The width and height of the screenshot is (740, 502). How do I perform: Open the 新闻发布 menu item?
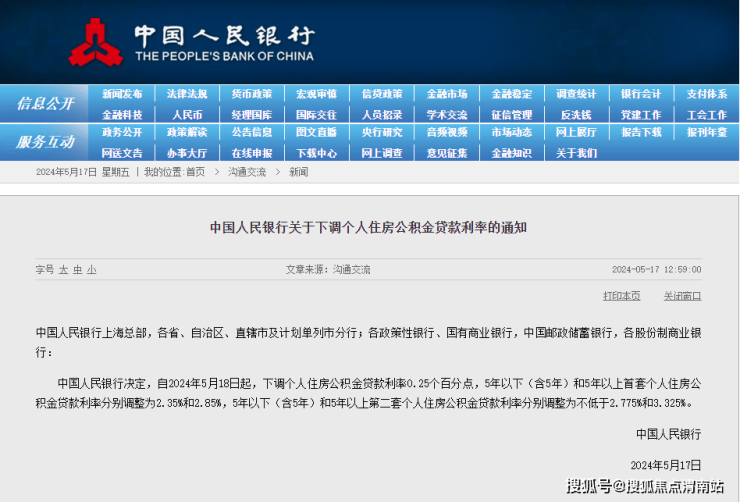pos(122,95)
